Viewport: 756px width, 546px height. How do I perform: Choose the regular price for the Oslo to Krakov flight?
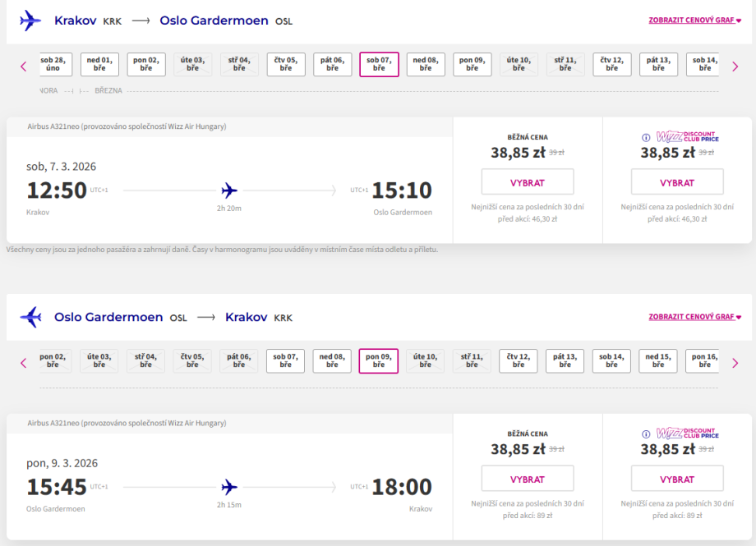coord(527,479)
